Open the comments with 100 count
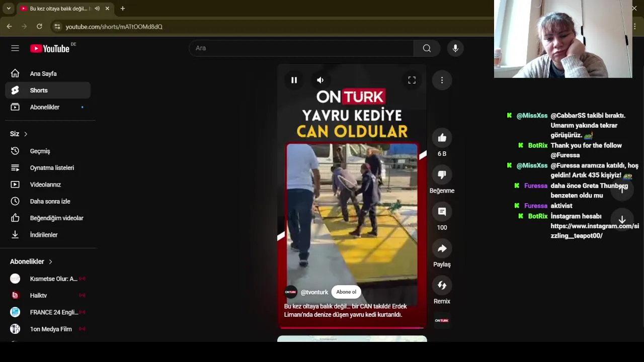The image size is (644, 362). [x=442, y=212]
